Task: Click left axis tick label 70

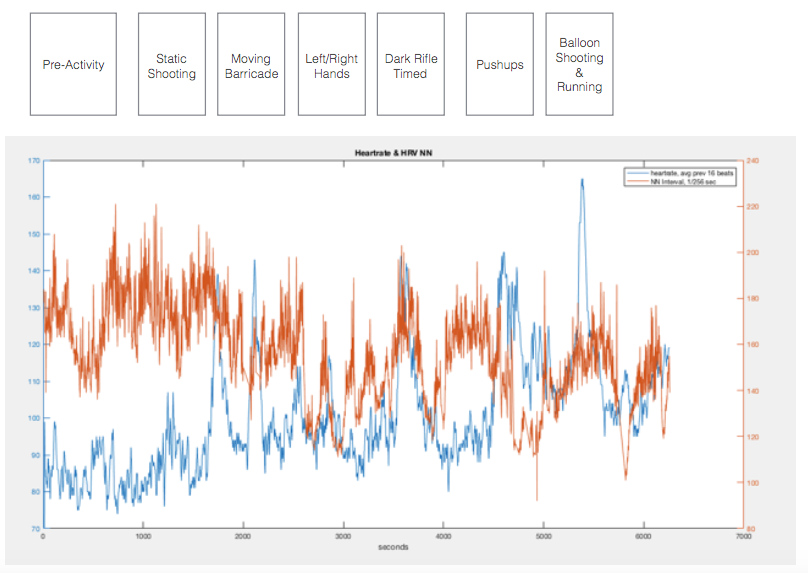Action: [35, 529]
